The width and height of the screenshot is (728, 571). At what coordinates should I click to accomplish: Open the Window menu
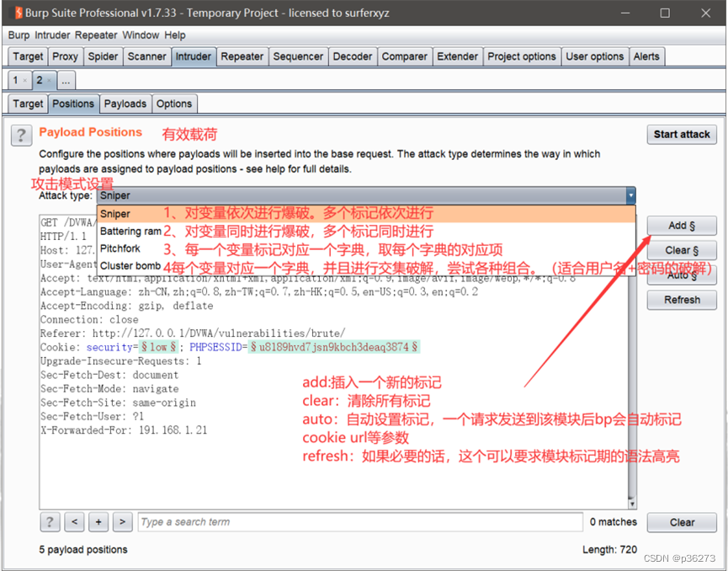141,35
